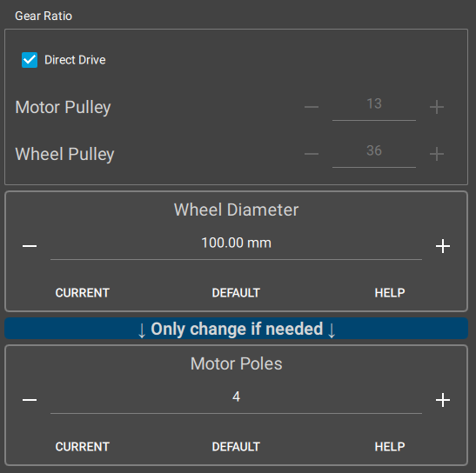Decrease Wheel Diameter with minus icon
Viewport: 476px width, 473px height.
30,246
